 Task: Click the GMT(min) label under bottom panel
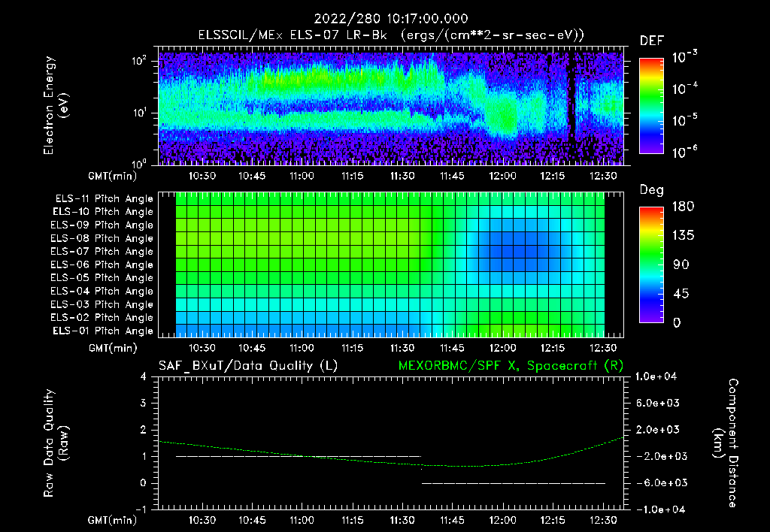pyautogui.click(x=113, y=520)
